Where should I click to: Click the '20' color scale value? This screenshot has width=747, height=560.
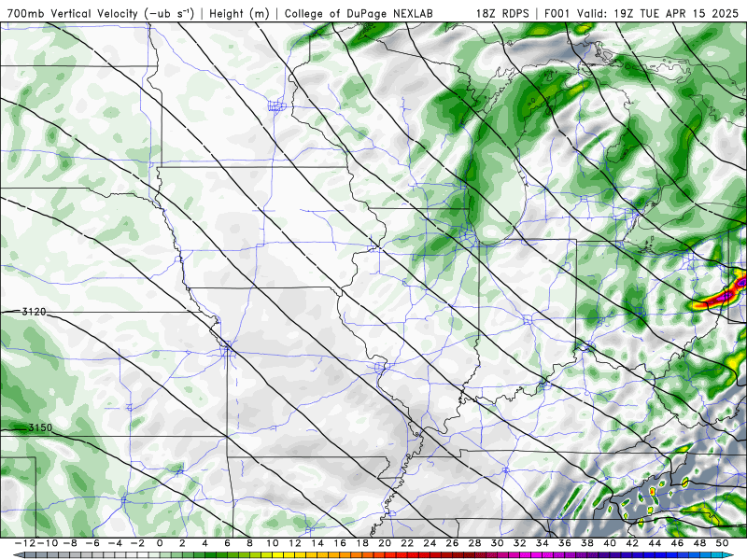click(385, 543)
